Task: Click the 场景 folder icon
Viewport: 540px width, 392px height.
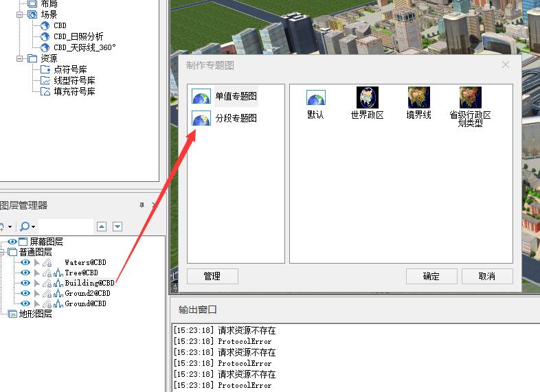Action: click(32, 14)
